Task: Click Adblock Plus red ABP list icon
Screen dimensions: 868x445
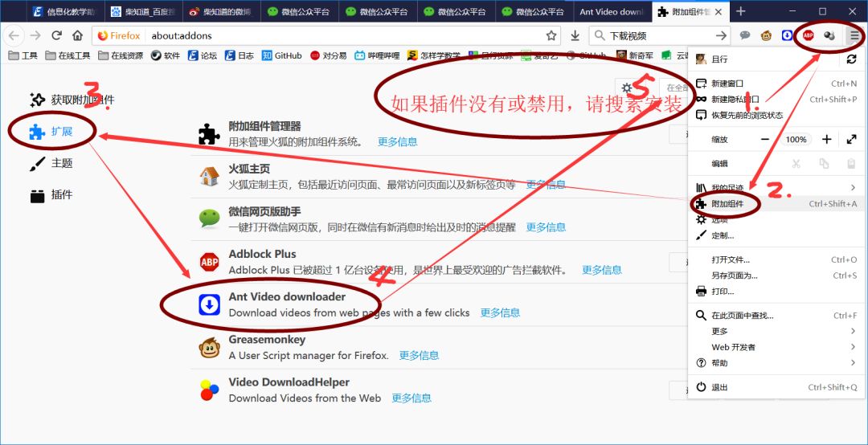Action: pos(209,262)
